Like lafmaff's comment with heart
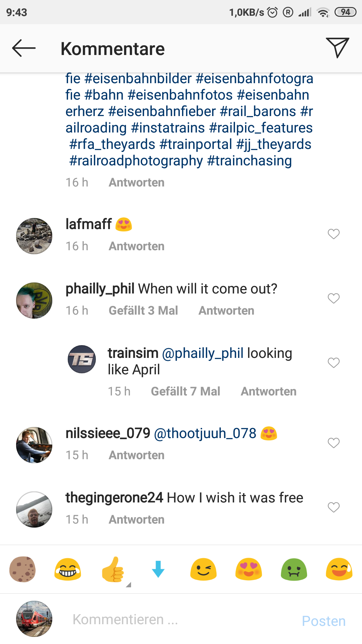362x644 pixels. pyautogui.click(x=334, y=234)
